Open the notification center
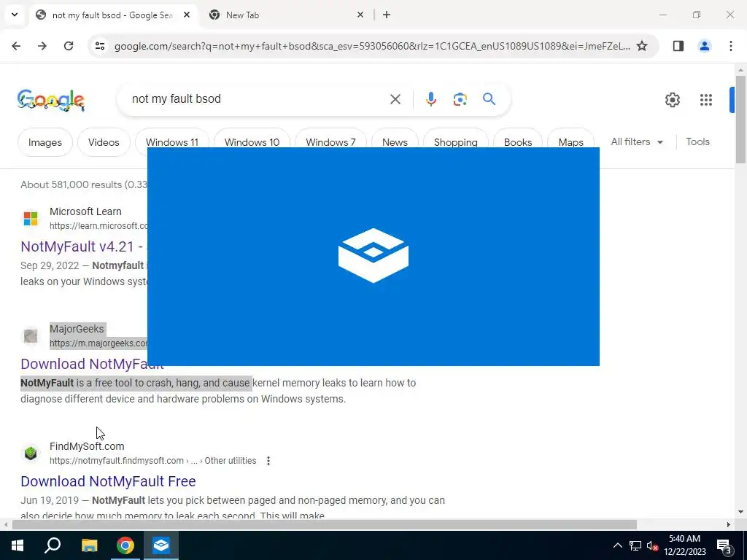Image resolution: width=747 pixels, height=560 pixels. click(724, 546)
